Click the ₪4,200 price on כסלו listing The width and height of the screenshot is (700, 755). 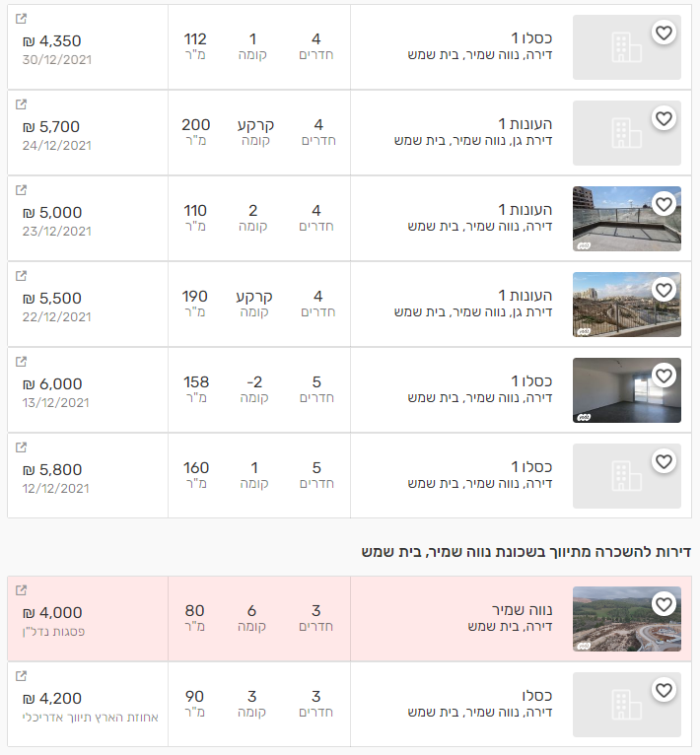pyautogui.click(x=52, y=698)
